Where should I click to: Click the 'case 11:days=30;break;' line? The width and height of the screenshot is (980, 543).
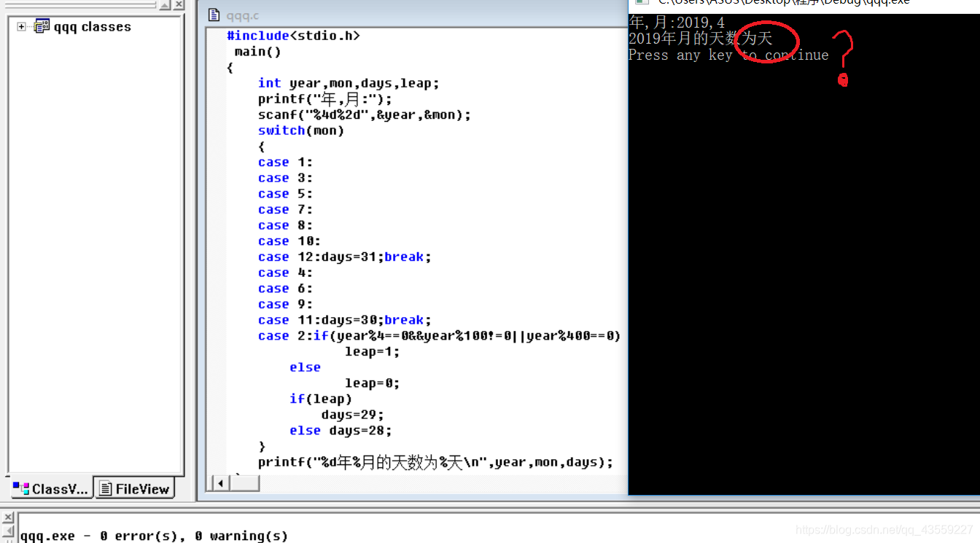(x=345, y=320)
